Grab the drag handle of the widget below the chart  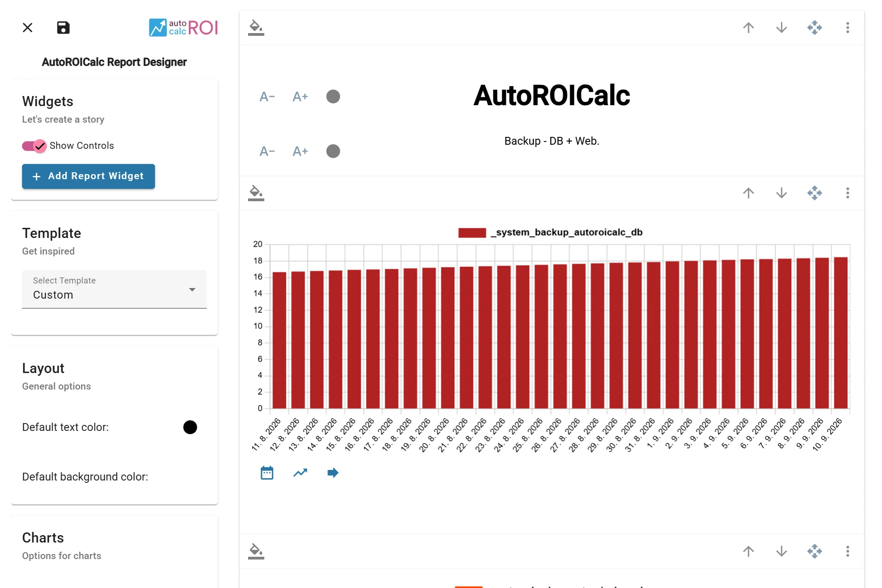(815, 551)
